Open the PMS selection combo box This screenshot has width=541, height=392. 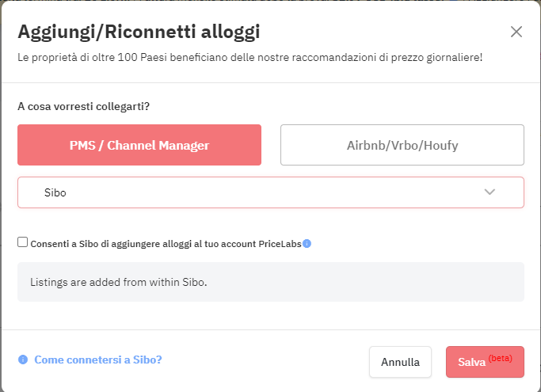(x=271, y=192)
